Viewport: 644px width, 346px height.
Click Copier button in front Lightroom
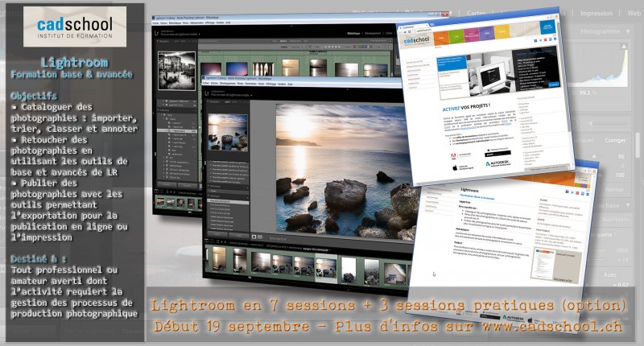(x=217, y=234)
